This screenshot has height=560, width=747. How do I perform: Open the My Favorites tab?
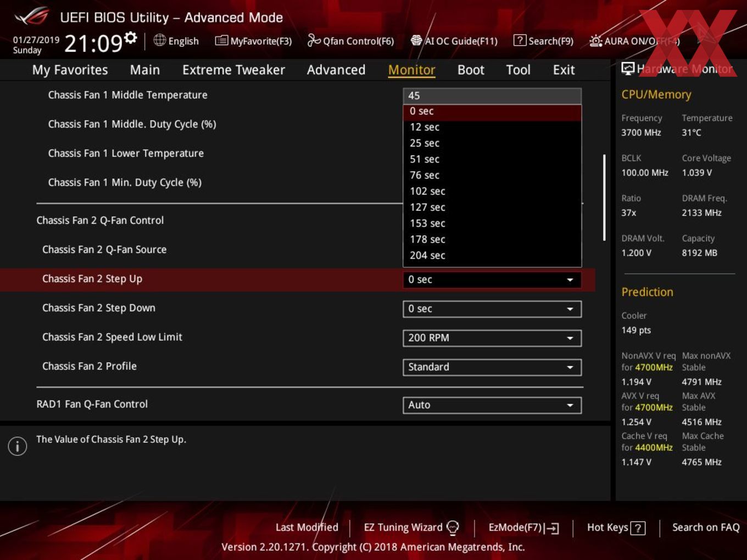click(70, 70)
